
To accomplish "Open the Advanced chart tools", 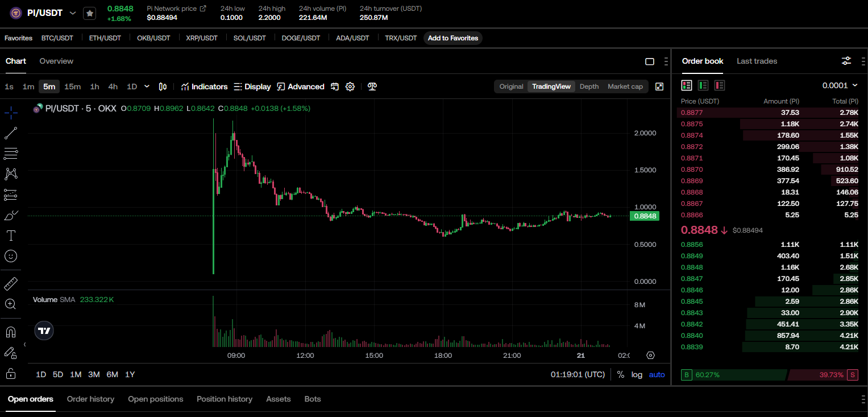I will pyautogui.click(x=300, y=86).
